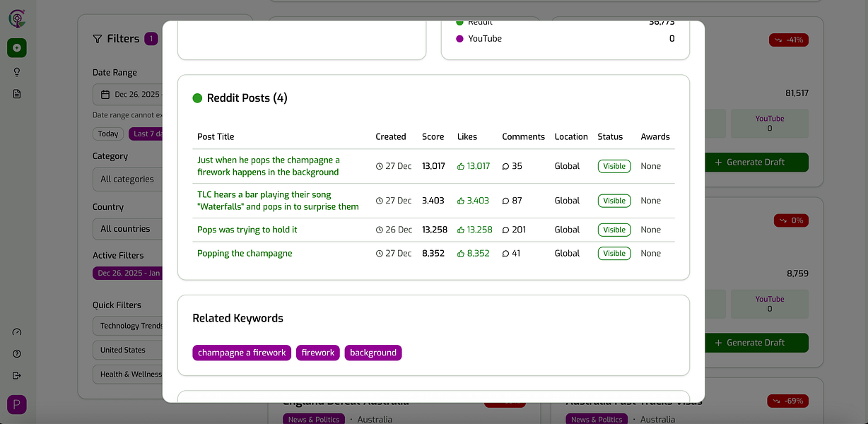Click the logout icon in sidebar

click(x=17, y=375)
